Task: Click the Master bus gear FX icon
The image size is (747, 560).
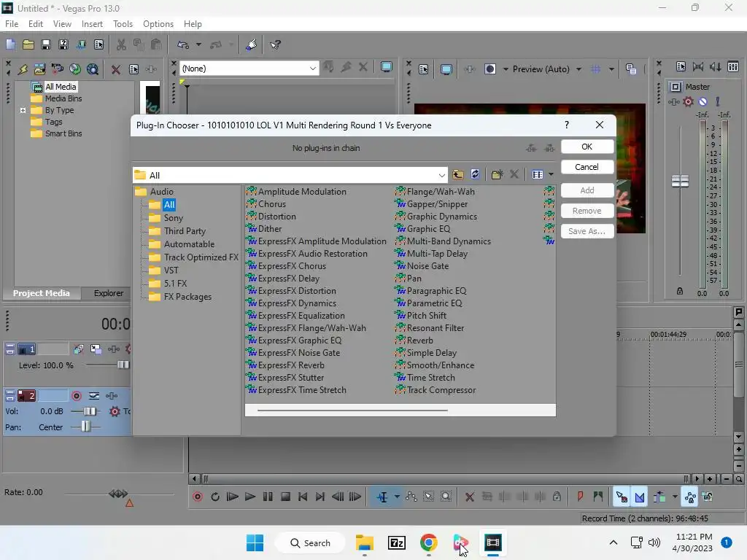Action: pyautogui.click(x=688, y=101)
